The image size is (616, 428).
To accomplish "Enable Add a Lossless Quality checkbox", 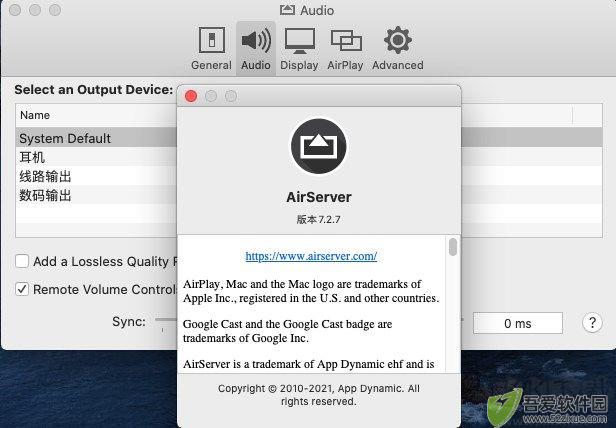I will click(x=22, y=261).
